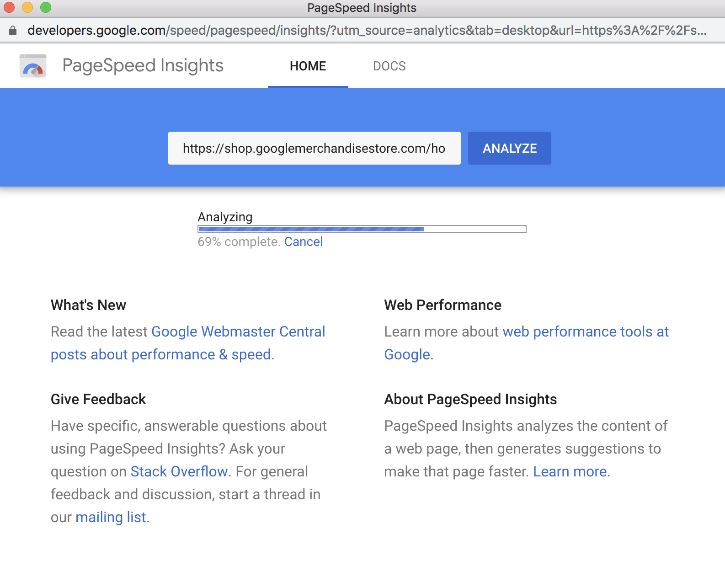Follow the Learn more link
The width and height of the screenshot is (725, 588).
(570, 471)
